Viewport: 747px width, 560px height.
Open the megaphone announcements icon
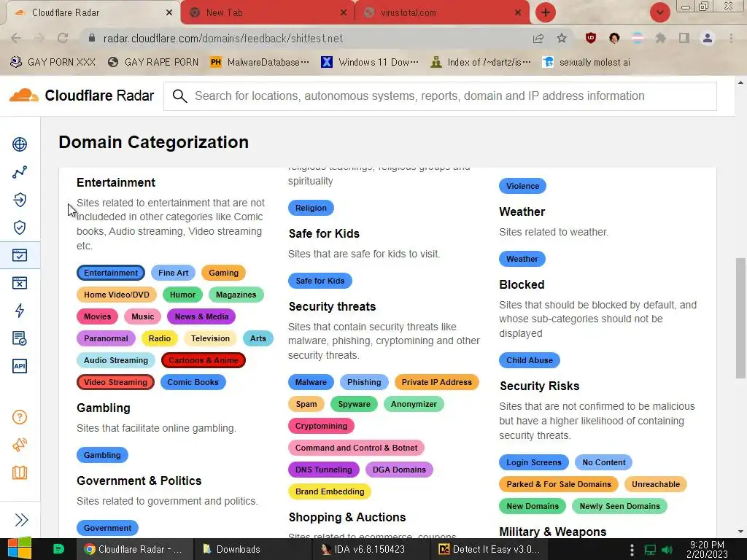[x=20, y=445]
